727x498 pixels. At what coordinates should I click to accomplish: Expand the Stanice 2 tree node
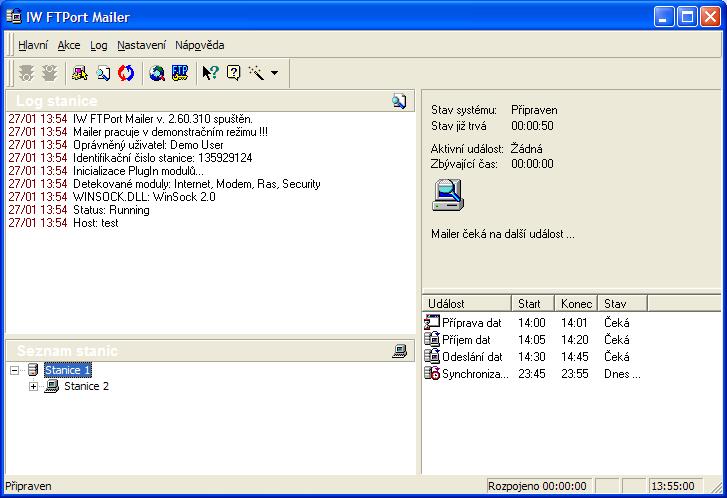34,387
